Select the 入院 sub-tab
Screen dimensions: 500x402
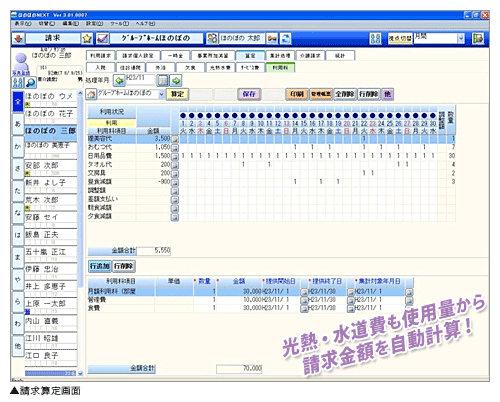pos(100,68)
